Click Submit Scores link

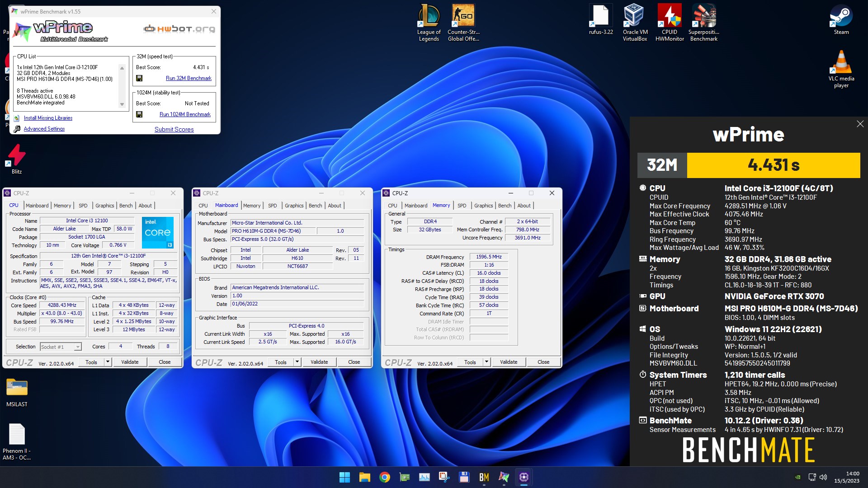(174, 129)
